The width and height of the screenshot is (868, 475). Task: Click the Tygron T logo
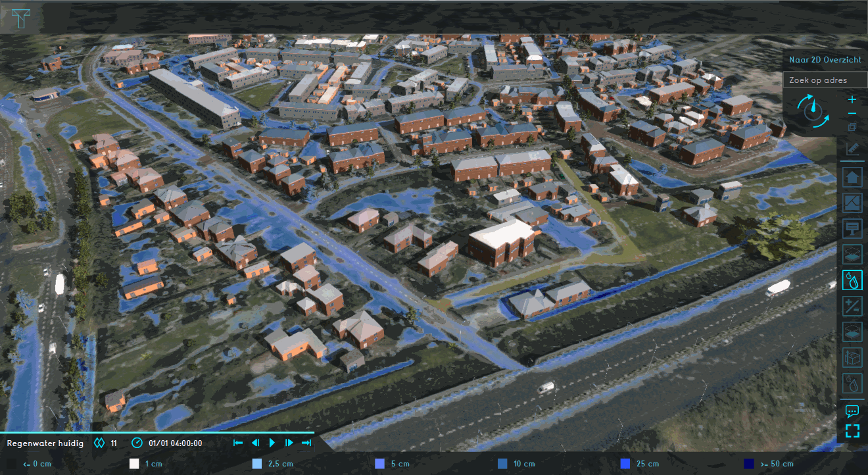point(21,18)
